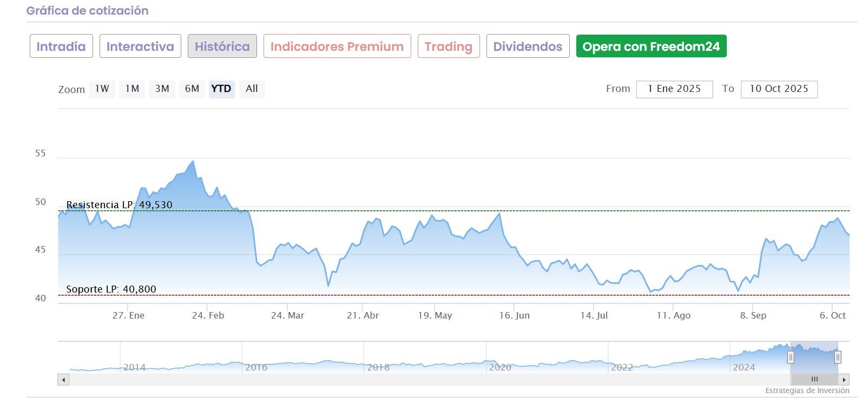Select the Histórica tab

(x=222, y=47)
